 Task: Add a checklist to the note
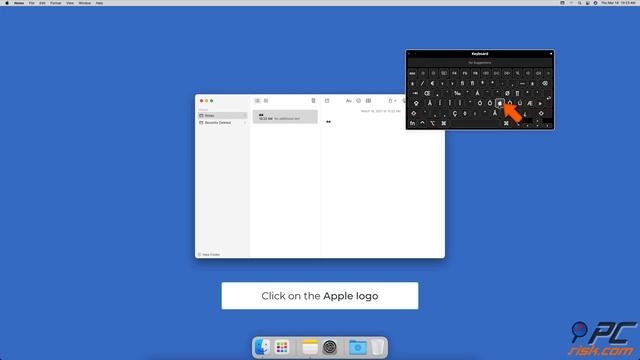[x=358, y=100]
